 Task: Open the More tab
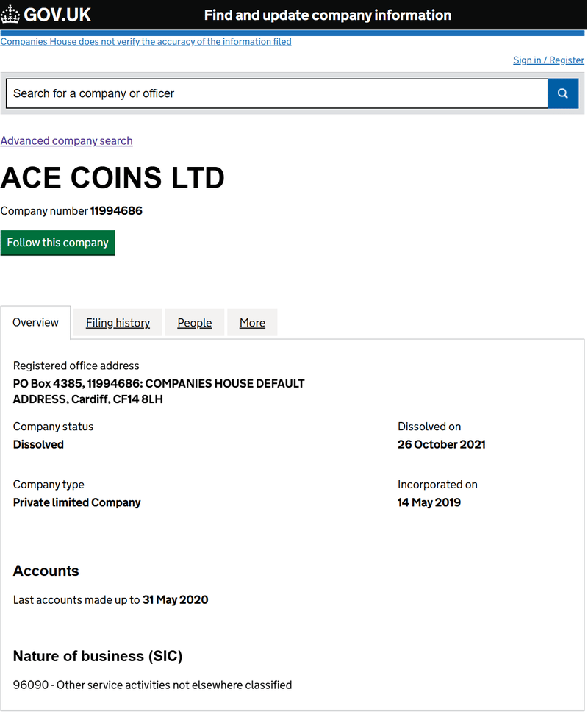(x=252, y=323)
